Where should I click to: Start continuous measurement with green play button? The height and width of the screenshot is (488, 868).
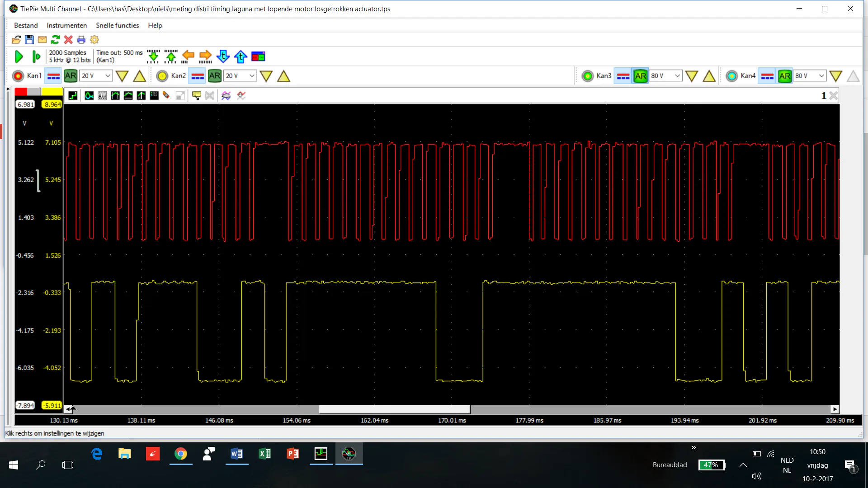[x=19, y=56]
